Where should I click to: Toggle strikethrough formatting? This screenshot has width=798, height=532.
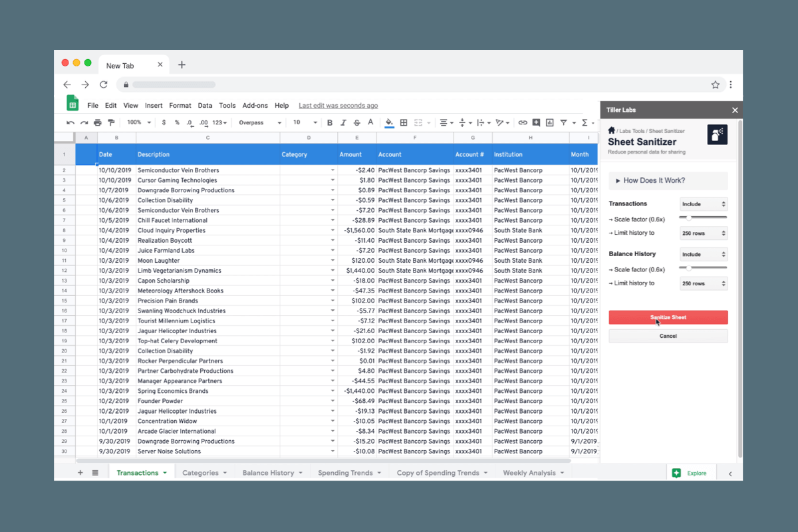tap(357, 122)
